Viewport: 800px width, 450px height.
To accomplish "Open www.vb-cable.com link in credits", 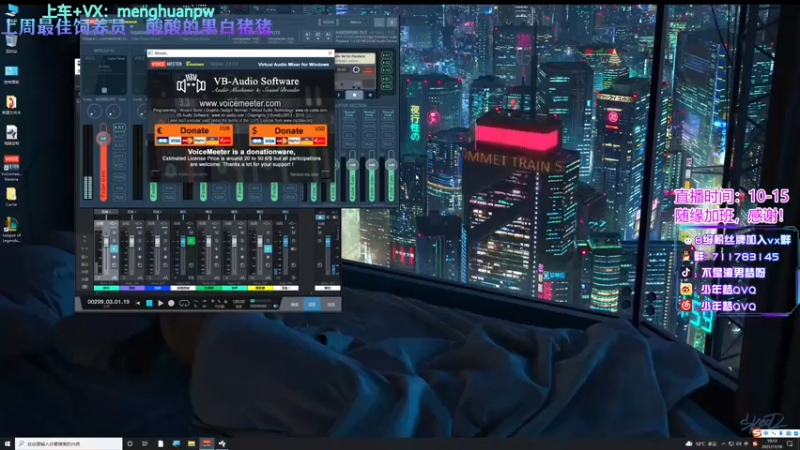I will pos(311,110).
